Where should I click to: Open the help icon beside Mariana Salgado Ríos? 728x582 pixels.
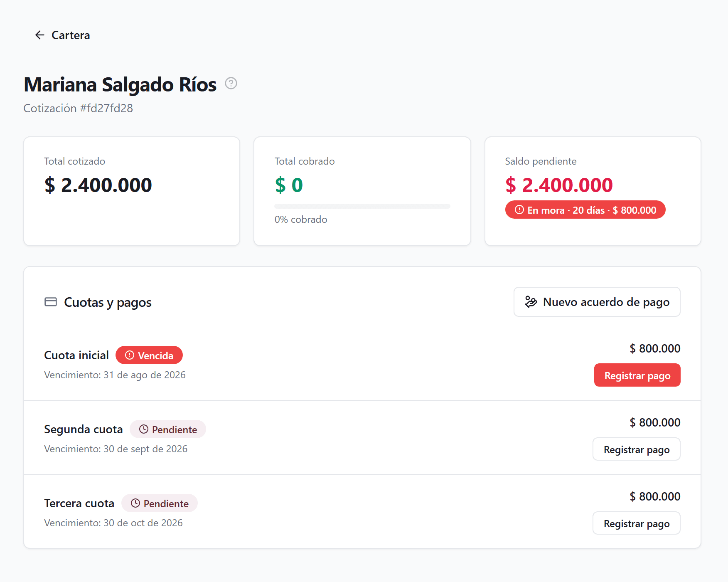231,84
